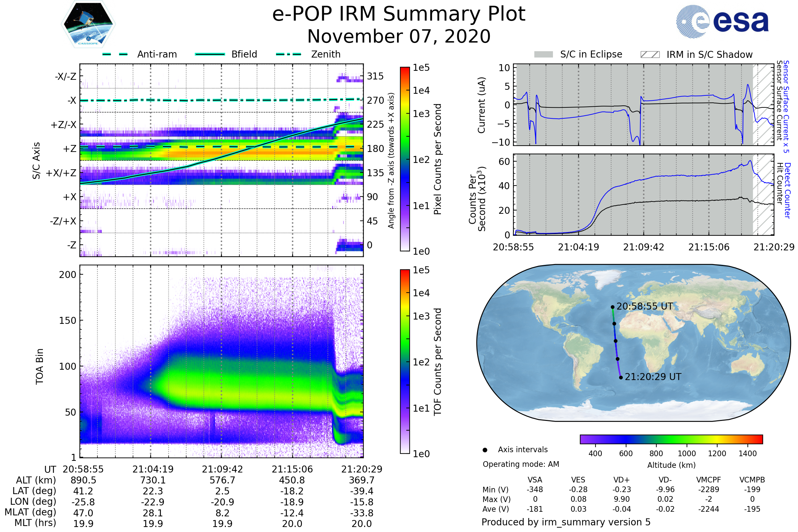The image size is (798, 532).
Task: Click the e-POP IRM Summary Plot title
Action: (x=399, y=14)
